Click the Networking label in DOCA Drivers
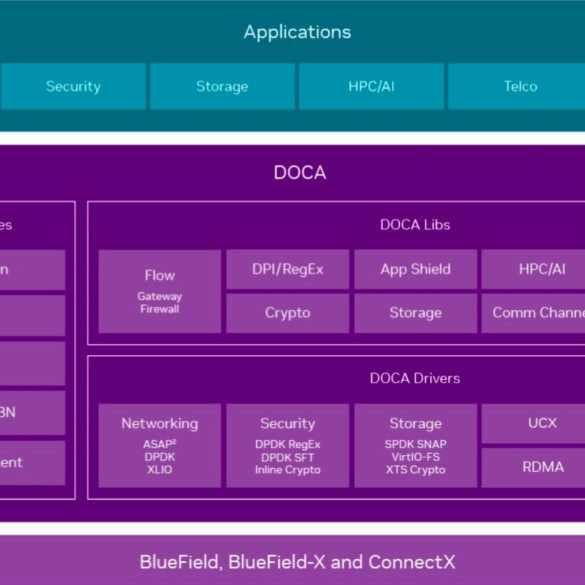The height and width of the screenshot is (585, 585). tap(160, 423)
